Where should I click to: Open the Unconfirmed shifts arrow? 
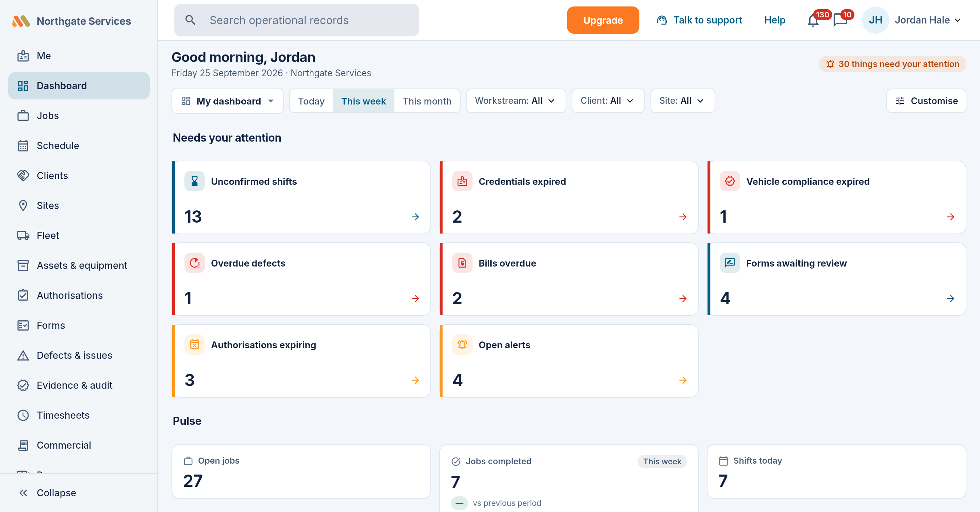(415, 217)
